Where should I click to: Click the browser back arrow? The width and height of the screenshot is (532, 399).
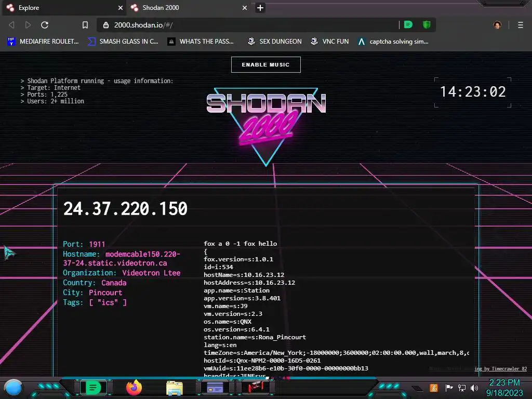coord(11,25)
